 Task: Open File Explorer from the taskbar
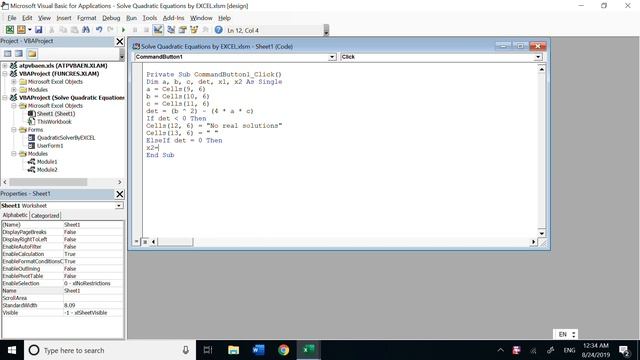233,350
